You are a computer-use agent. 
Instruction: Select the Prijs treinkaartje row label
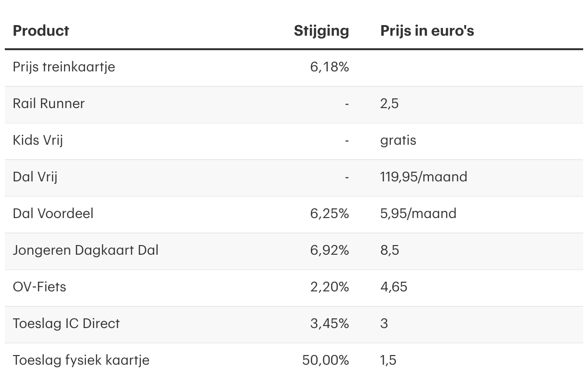point(64,67)
